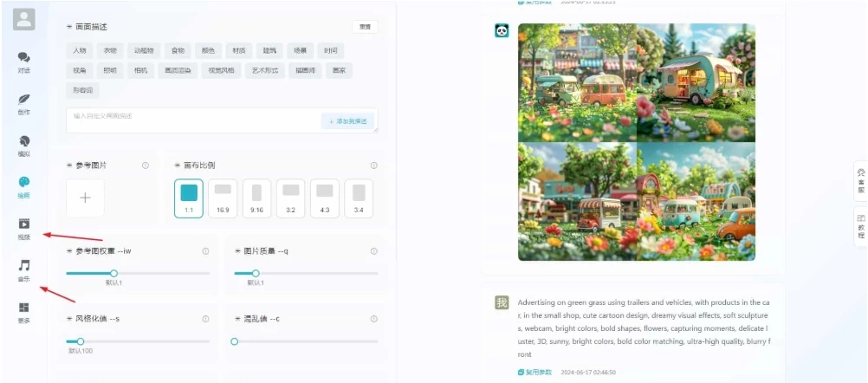Open the 更多 grid icon
The width and height of the screenshot is (868, 383).
click(24, 312)
